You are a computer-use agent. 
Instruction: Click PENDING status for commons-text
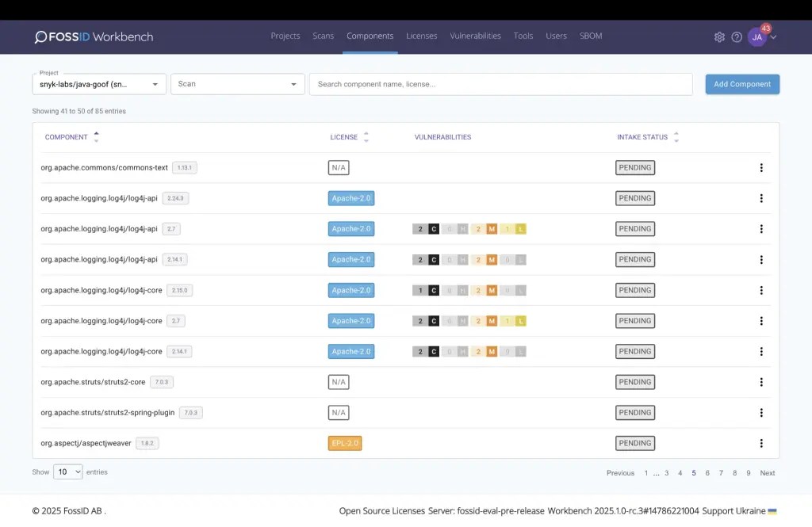pos(635,168)
